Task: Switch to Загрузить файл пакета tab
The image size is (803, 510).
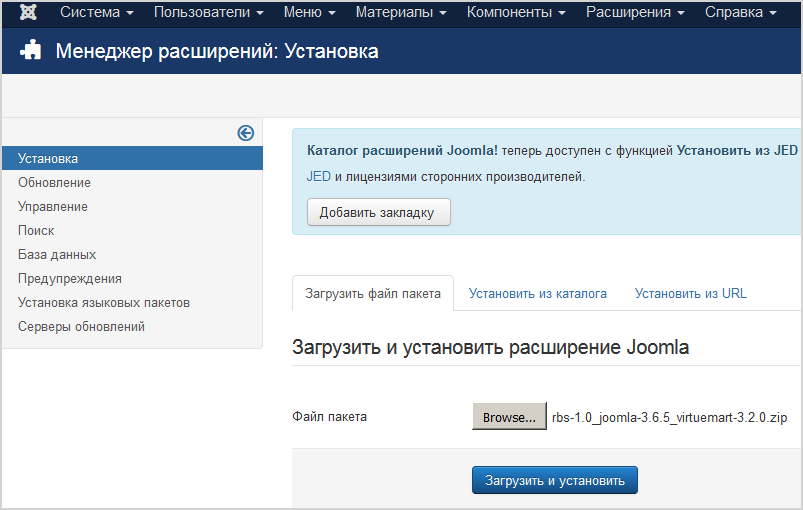Action: (x=373, y=293)
